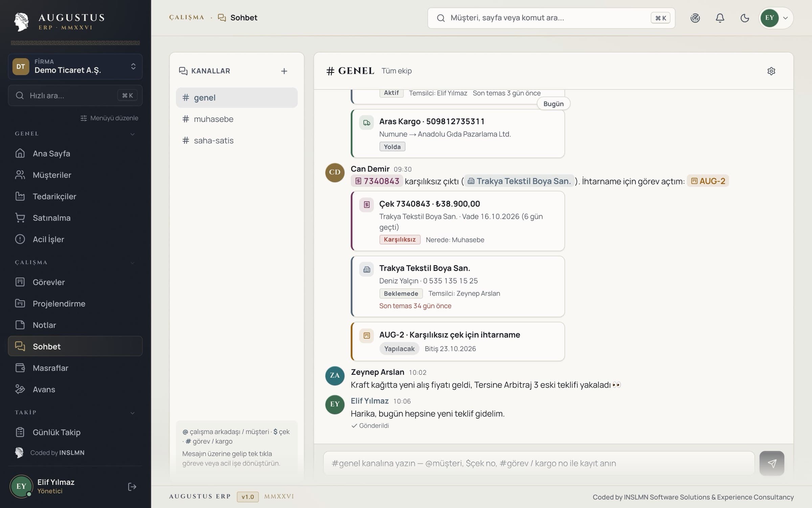812x508 pixels.
Task: Toggle dark mode moon icon
Action: [x=745, y=18]
